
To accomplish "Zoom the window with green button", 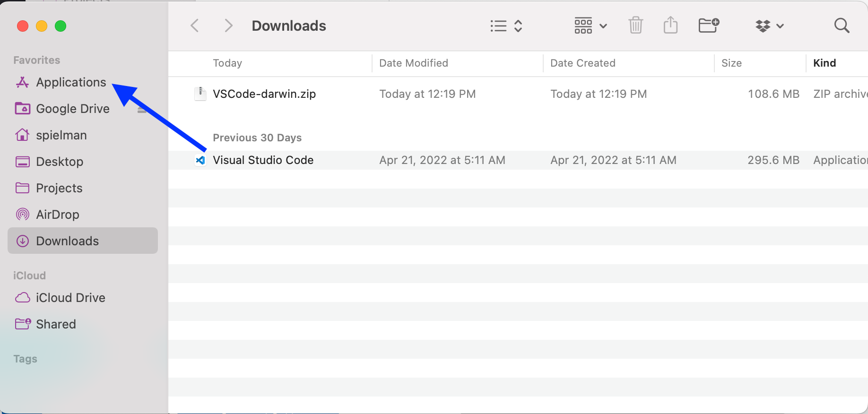I will pyautogui.click(x=61, y=26).
